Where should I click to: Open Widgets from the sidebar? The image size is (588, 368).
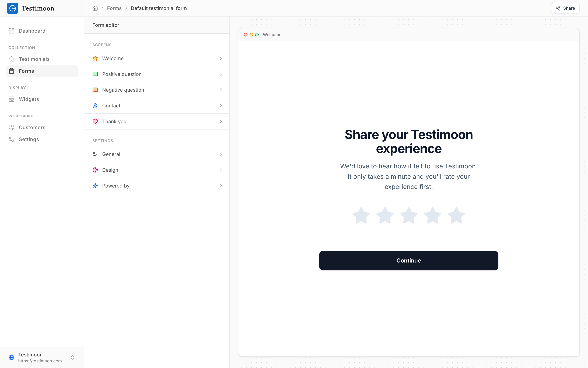click(x=42, y=99)
